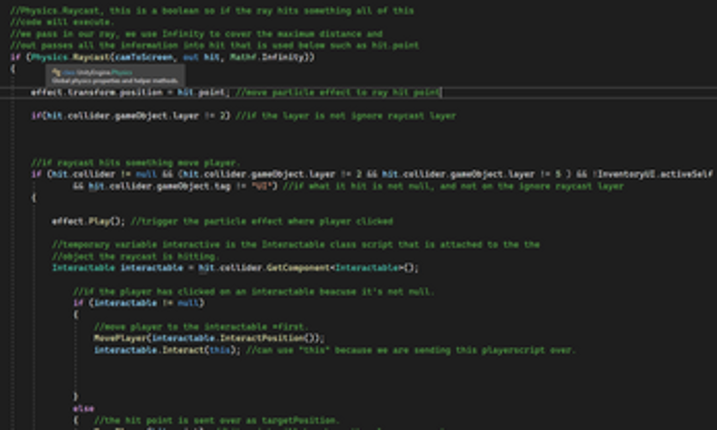Click the MovePlayer method call

coord(120,339)
